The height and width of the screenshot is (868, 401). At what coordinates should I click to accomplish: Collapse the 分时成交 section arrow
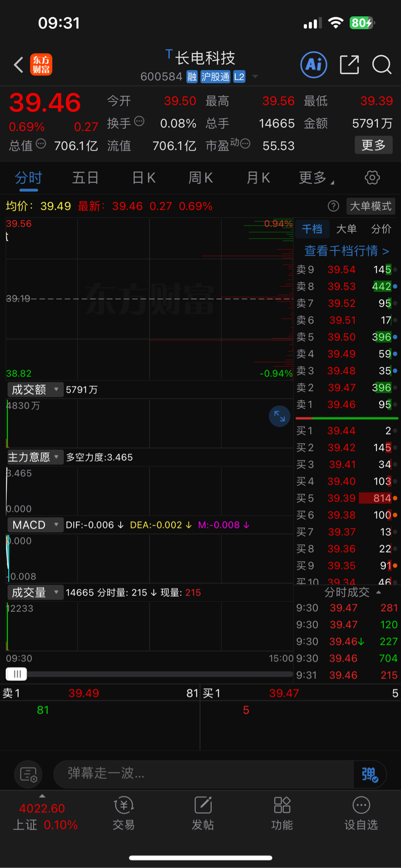(379, 592)
